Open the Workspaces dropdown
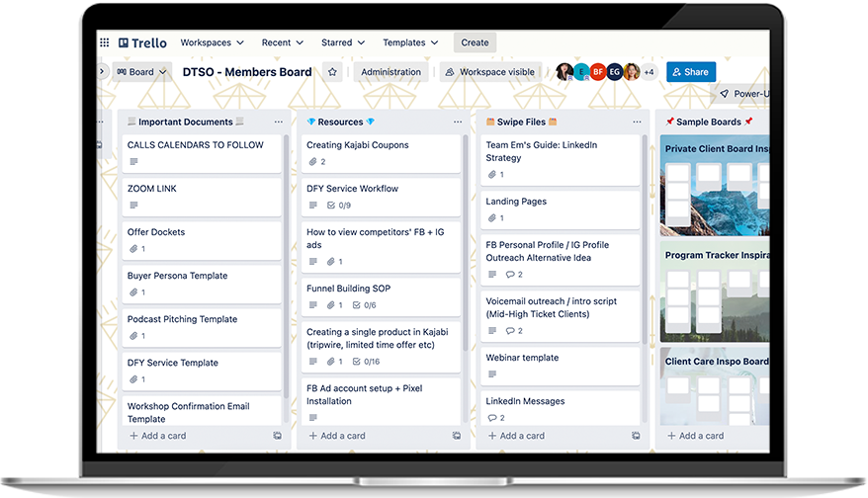 coord(212,42)
